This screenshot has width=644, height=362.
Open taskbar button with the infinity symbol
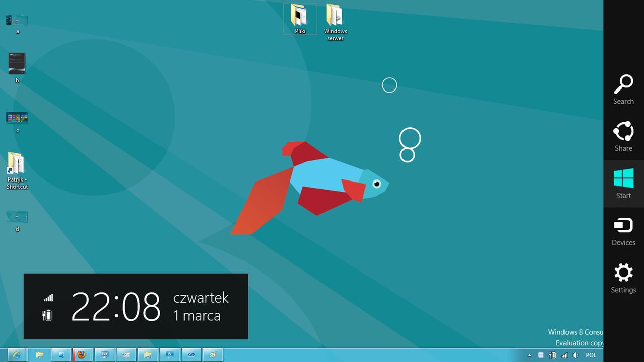click(191, 355)
